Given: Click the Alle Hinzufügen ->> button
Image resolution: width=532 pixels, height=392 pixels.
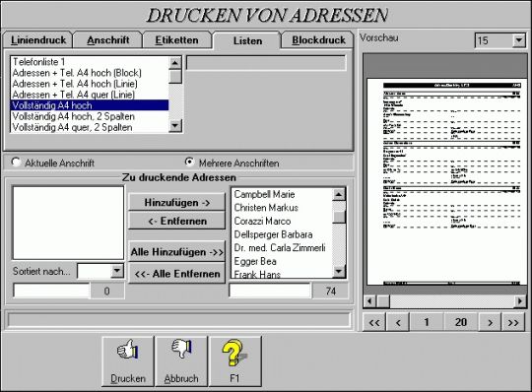Looking at the screenshot, I should [x=176, y=252].
